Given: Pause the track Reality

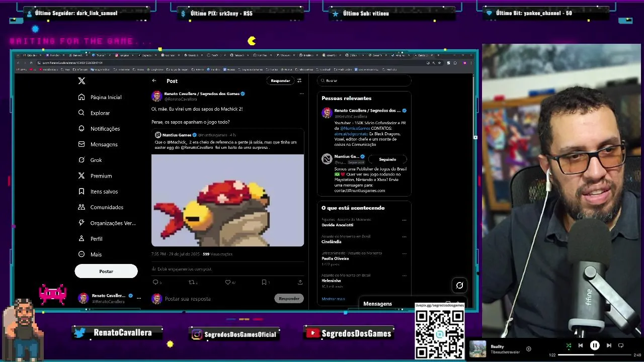Looking at the screenshot, I should 595,345.
